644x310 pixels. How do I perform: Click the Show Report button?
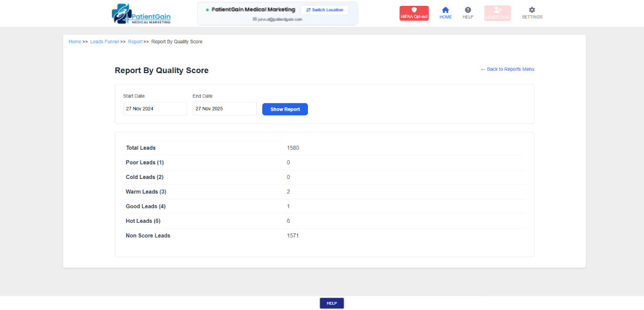click(285, 109)
